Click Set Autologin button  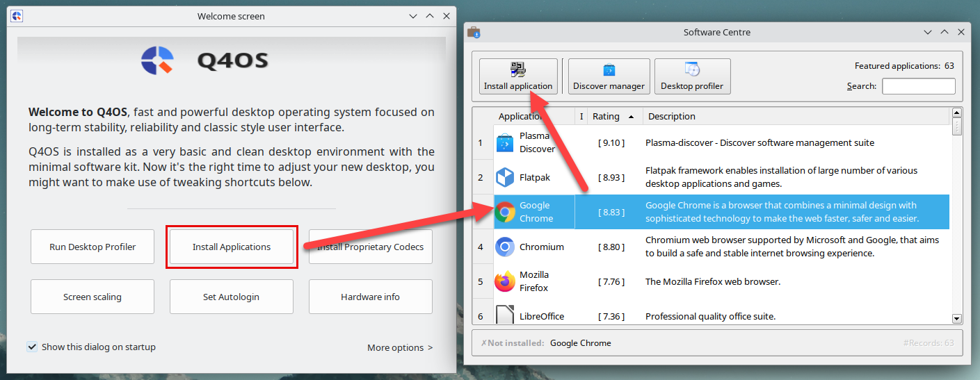[x=232, y=297]
